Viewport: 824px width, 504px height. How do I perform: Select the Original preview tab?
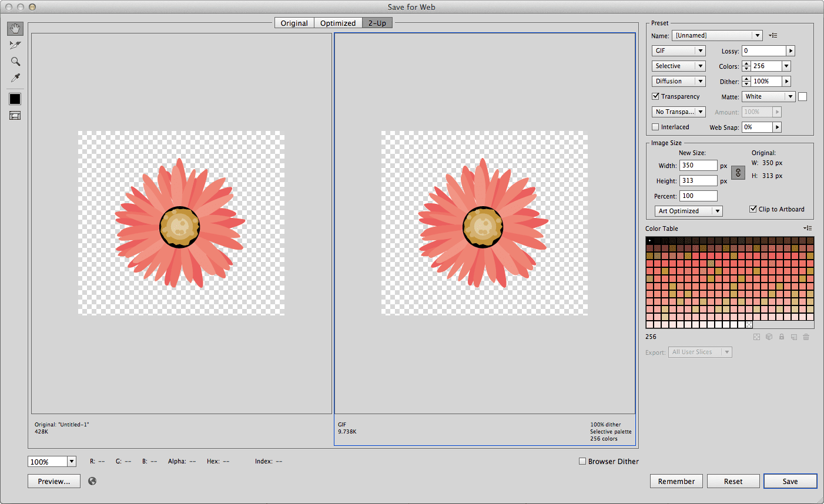pos(294,23)
